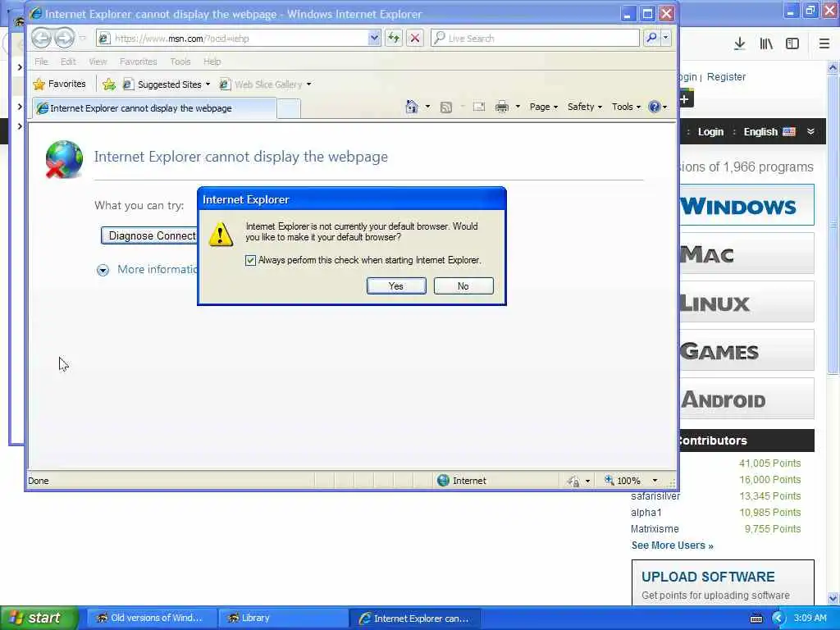Open the Windows category banner

(746, 205)
